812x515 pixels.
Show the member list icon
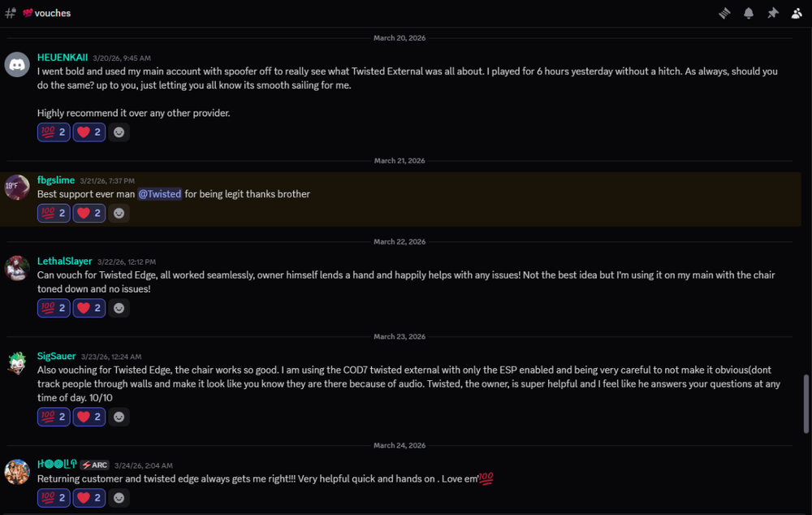[x=797, y=13]
